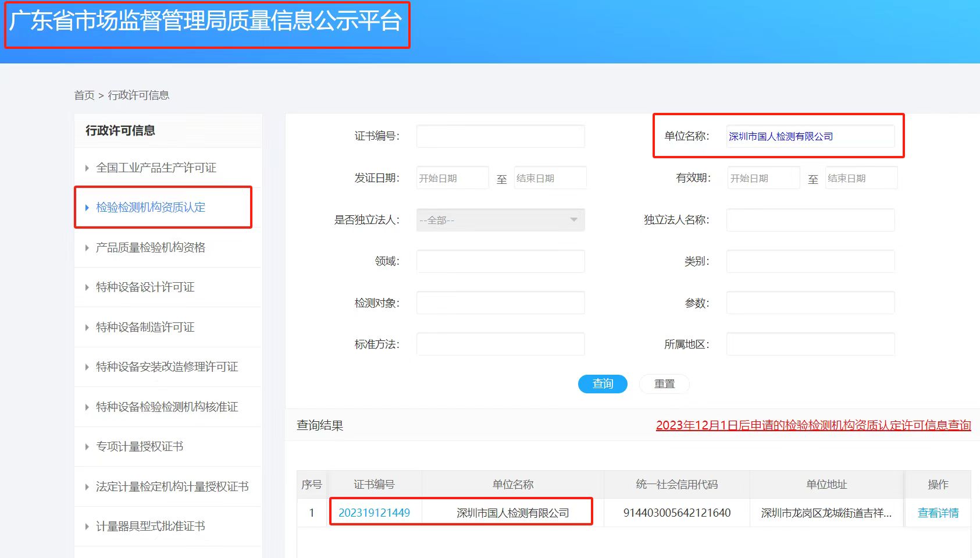This screenshot has height=558, width=980.
Task: Expand arrow beside 特种设备制造许可证
Action: (87, 328)
